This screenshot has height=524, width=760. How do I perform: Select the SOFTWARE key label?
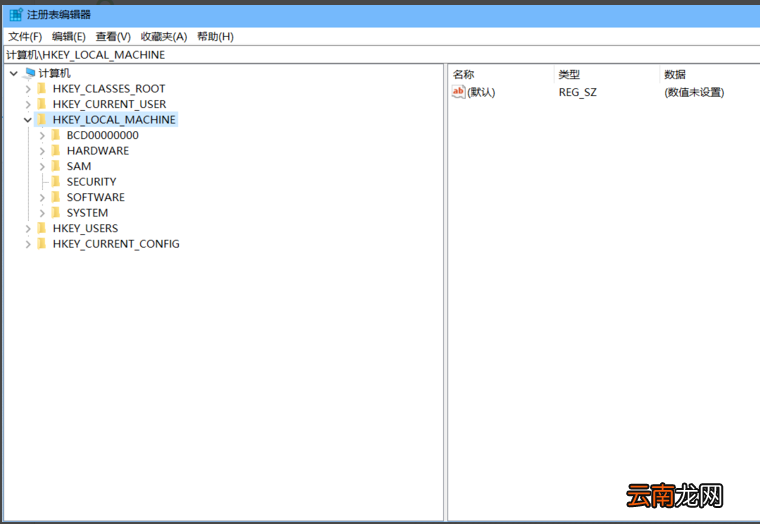coord(96,197)
